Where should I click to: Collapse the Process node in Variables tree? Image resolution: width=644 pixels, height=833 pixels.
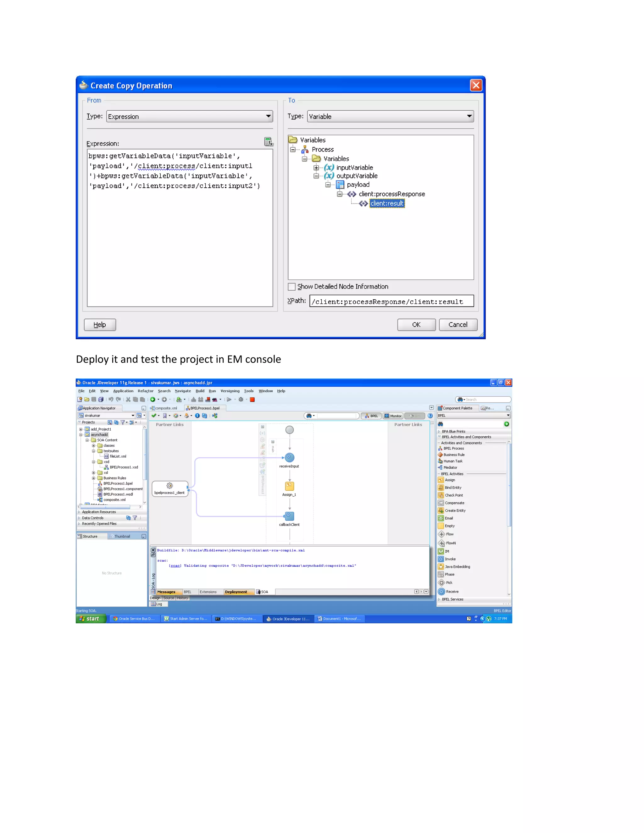293,150
